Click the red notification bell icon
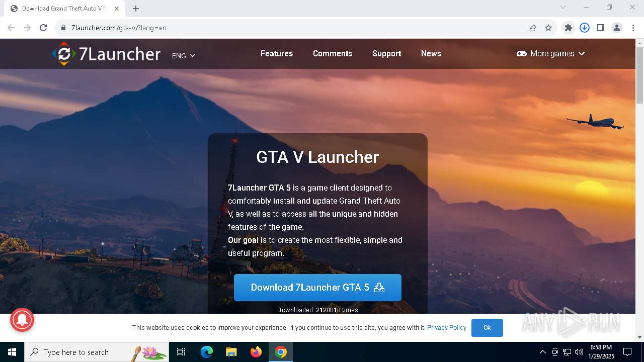 coord(22,319)
